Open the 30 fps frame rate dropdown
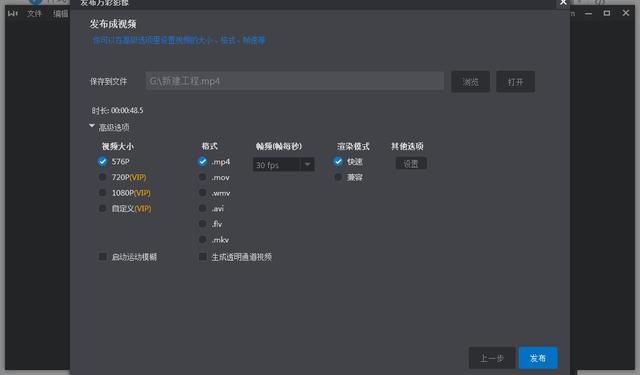This screenshot has height=375, width=640. tap(284, 164)
